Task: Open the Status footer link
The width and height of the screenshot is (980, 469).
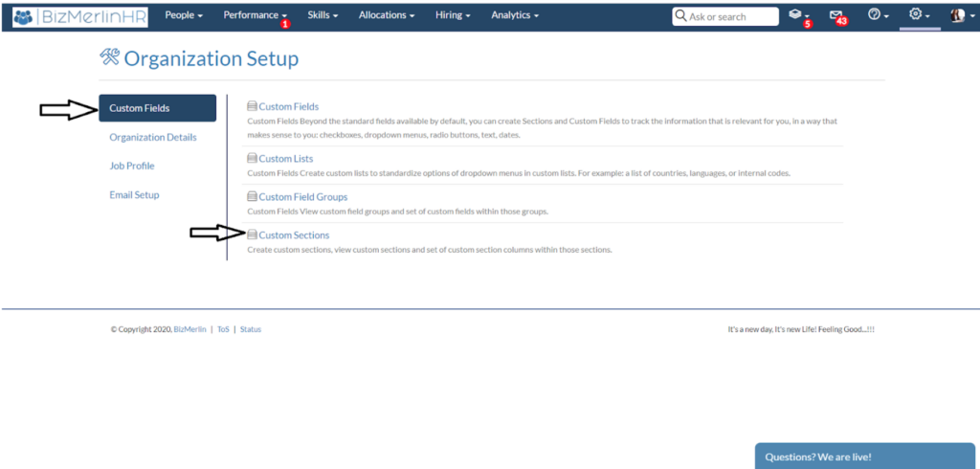Action: tap(251, 329)
